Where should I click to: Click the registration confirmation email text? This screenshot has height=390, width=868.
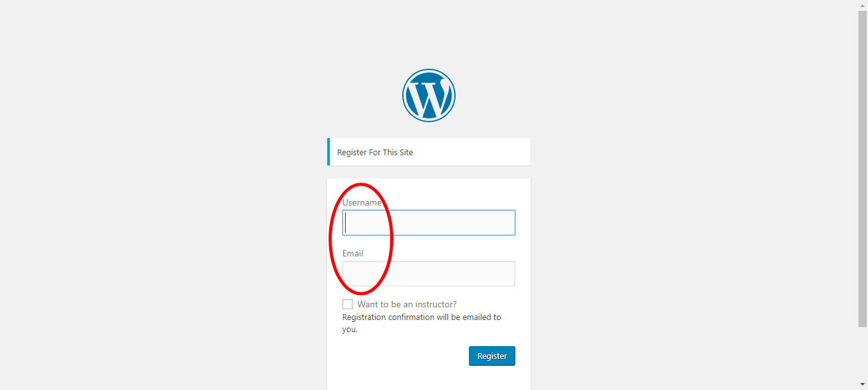(421, 323)
